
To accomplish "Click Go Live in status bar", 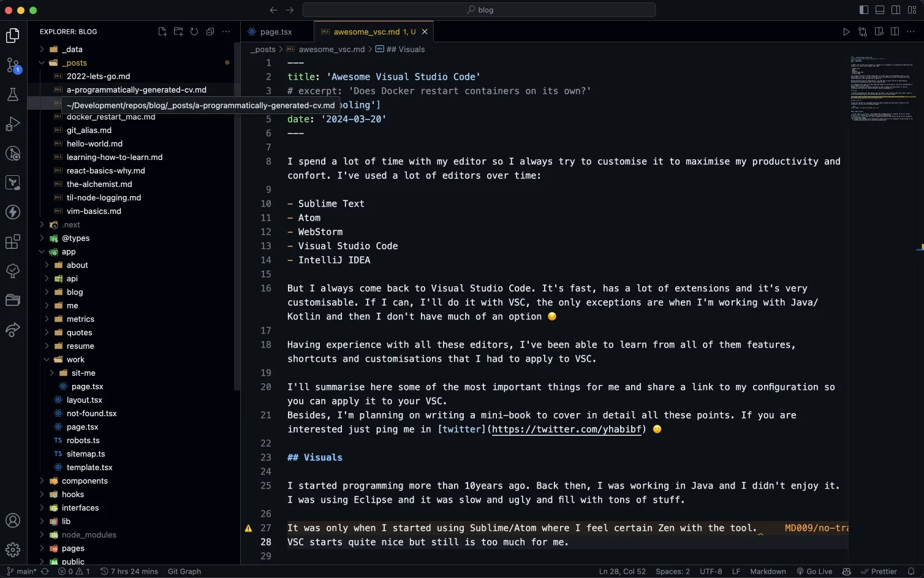I will (814, 571).
